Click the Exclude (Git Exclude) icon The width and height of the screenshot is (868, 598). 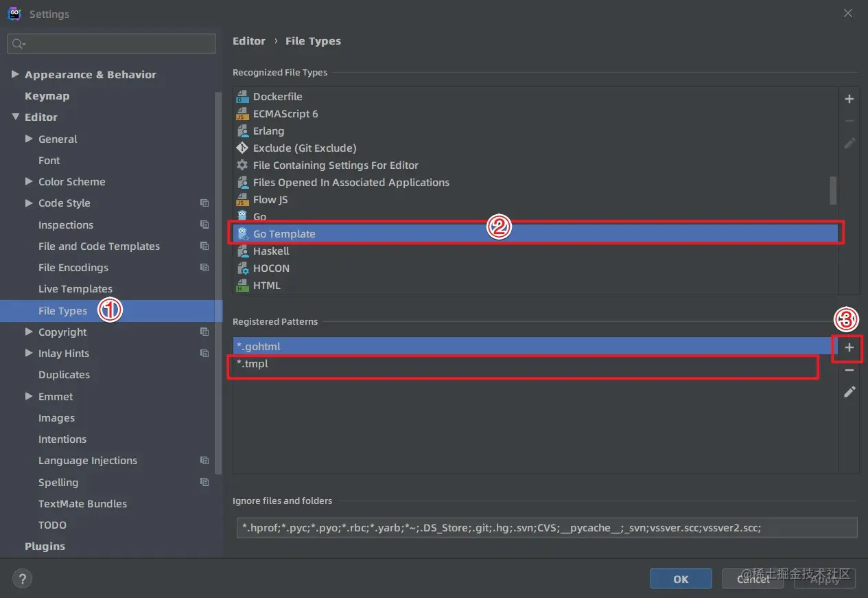pyautogui.click(x=242, y=148)
